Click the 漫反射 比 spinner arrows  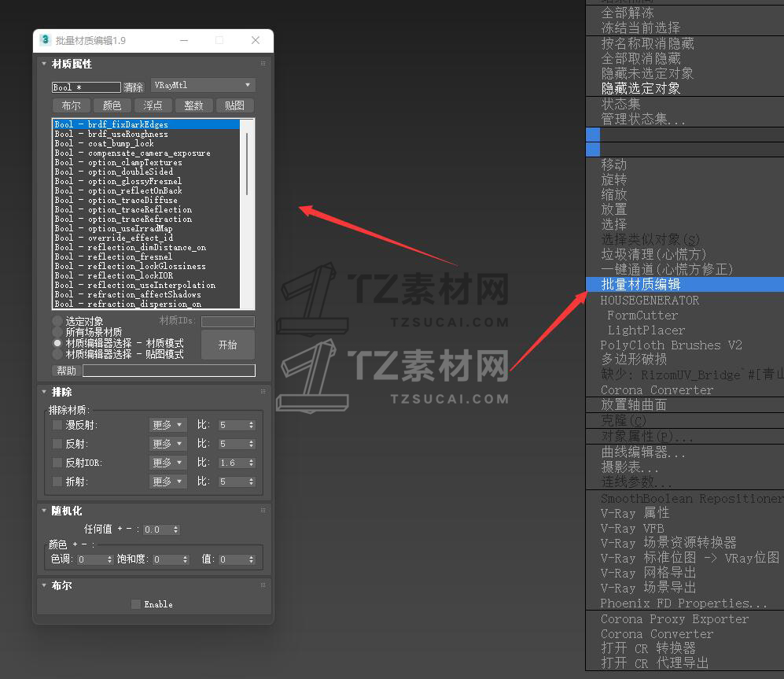click(251, 425)
